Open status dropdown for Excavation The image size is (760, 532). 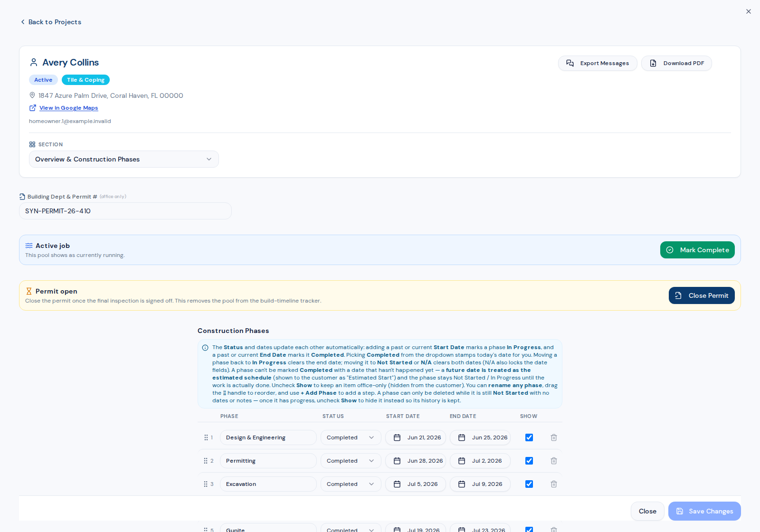coord(351,484)
